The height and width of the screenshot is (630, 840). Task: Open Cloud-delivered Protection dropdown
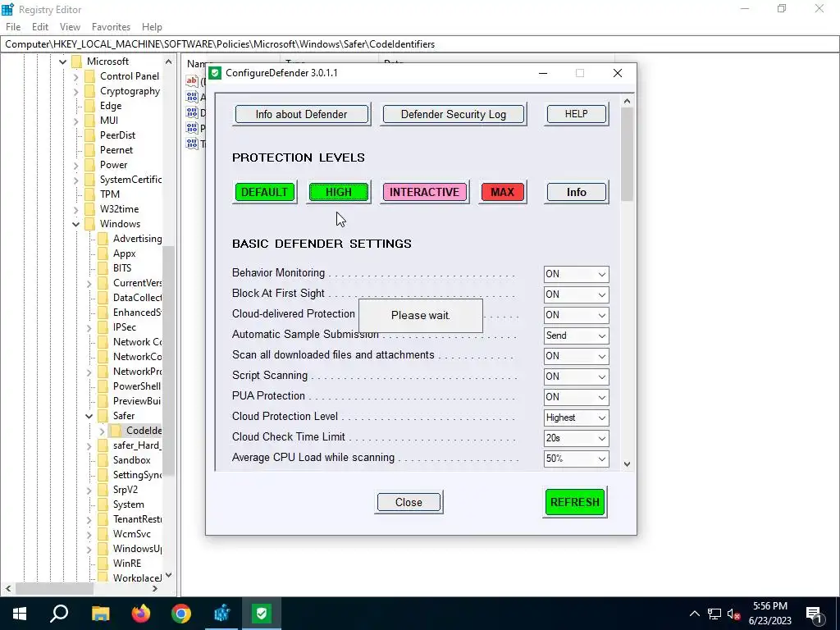click(576, 315)
